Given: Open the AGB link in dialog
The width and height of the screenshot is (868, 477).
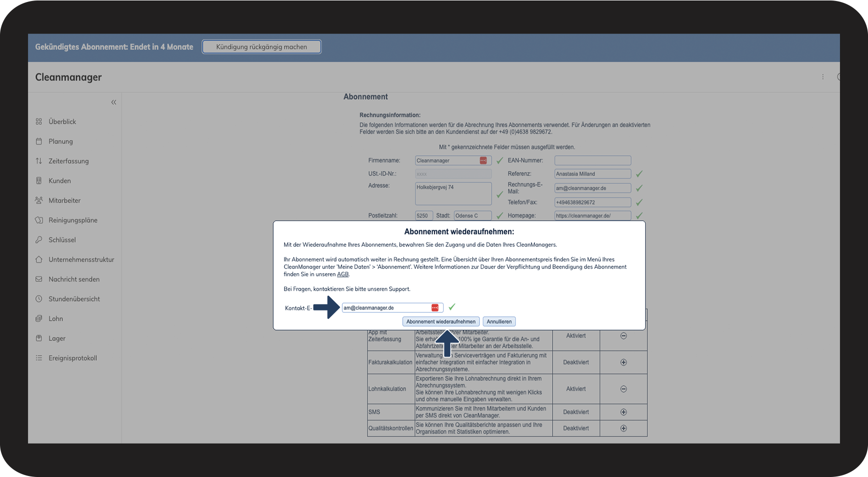Looking at the screenshot, I should [x=342, y=274].
